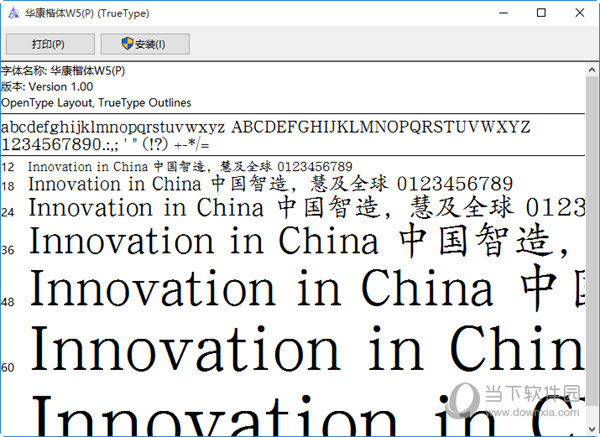Screen dimensions: 600x437
Task: Click the lowercase and uppercase alphabet sample line
Action: [x=266, y=127]
